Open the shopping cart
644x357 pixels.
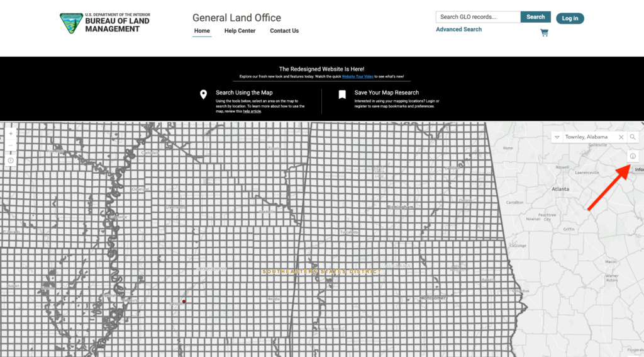point(544,33)
